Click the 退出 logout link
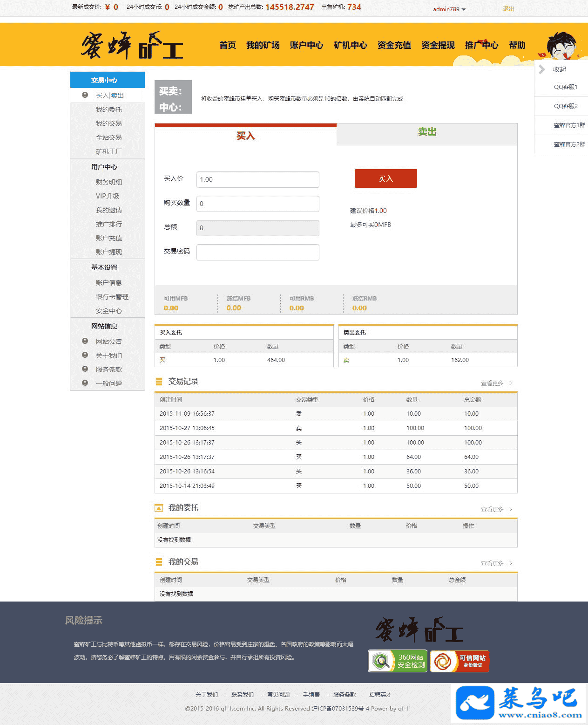The height and width of the screenshot is (725, 588). click(x=508, y=9)
